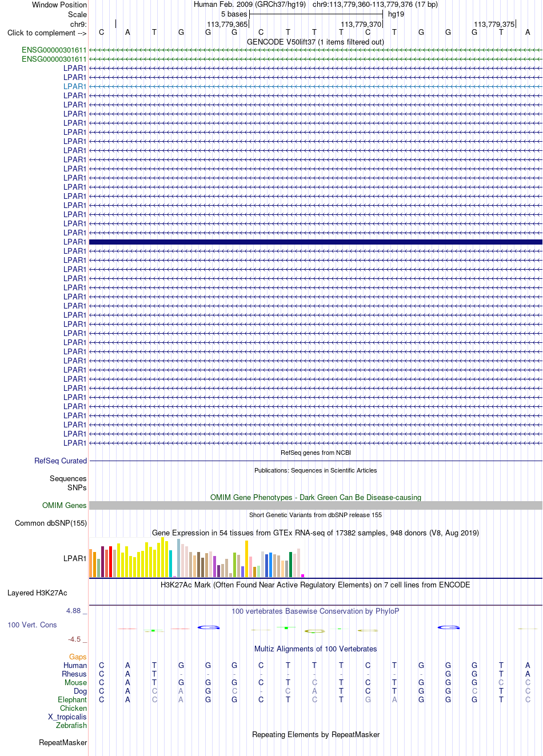Click the tall light-blue bar in GTEx chart
The height and width of the screenshot is (756, 543).
(x=179, y=558)
